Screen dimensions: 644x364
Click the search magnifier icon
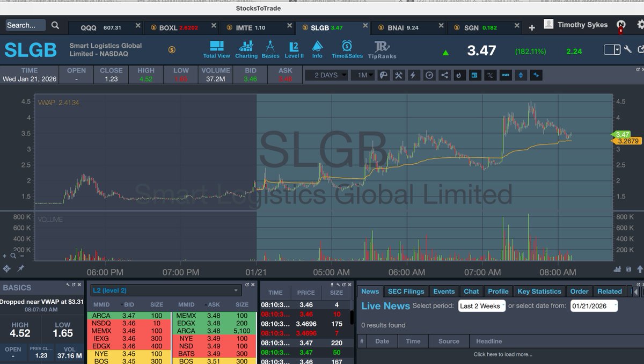click(x=55, y=25)
